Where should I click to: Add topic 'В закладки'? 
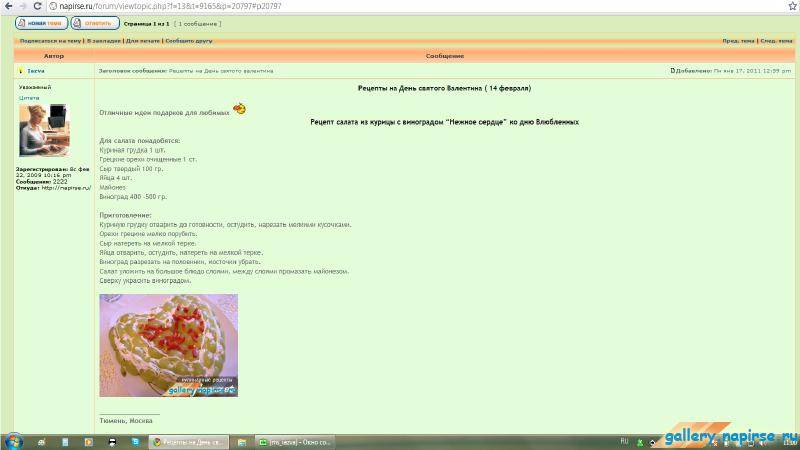(x=104, y=41)
